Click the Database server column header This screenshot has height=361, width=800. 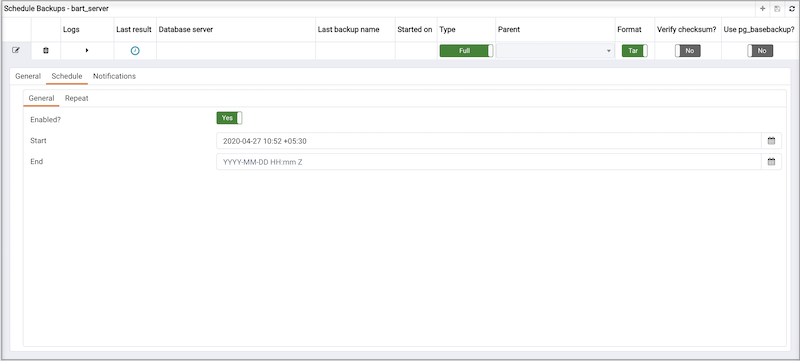coord(186,30)
